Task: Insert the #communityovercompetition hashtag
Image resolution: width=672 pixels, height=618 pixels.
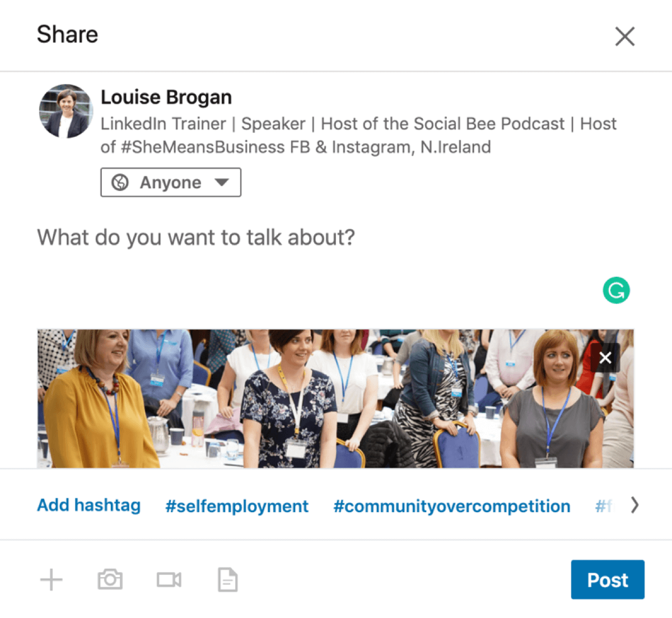Action: tap(452, 506)
